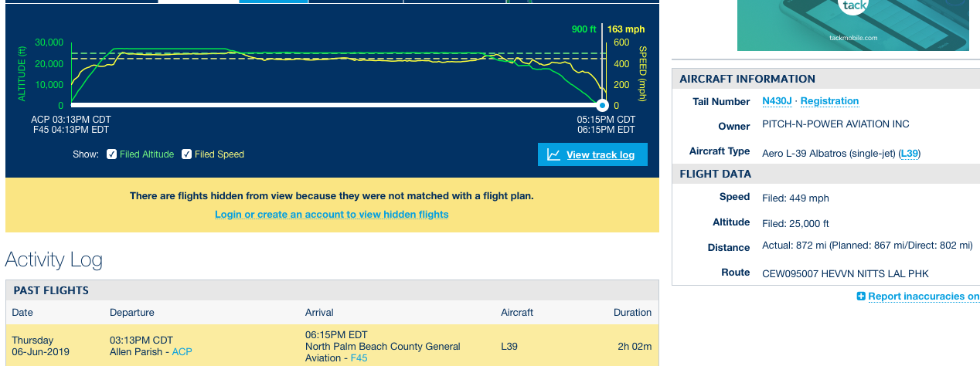Click the Arrival column header
The image size is (980, 366).
point(319,313)
